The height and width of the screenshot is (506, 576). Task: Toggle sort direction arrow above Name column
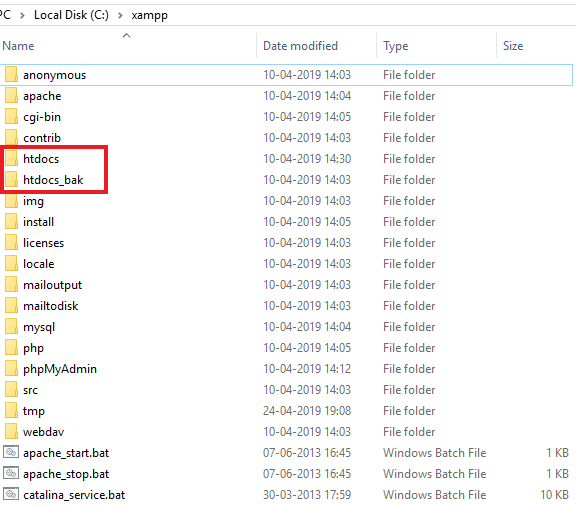pos(126,35)
